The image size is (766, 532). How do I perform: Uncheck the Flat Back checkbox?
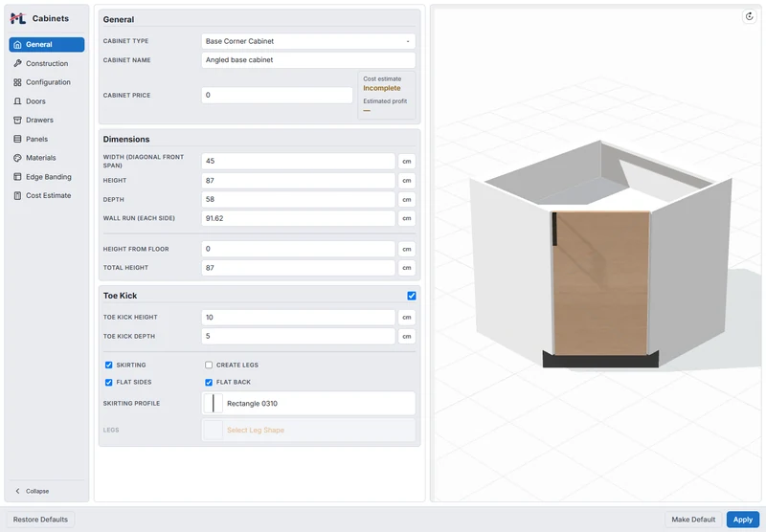(x=209, y=382)
